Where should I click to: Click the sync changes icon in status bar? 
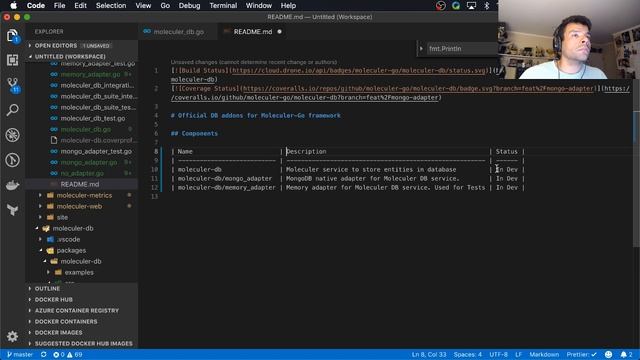(x=43, y=354)
